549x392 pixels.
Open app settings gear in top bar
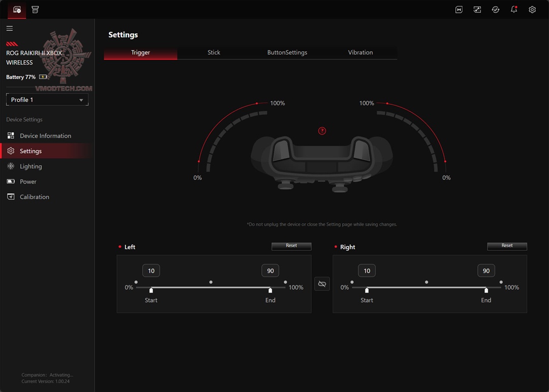click(x=532, y=10)
